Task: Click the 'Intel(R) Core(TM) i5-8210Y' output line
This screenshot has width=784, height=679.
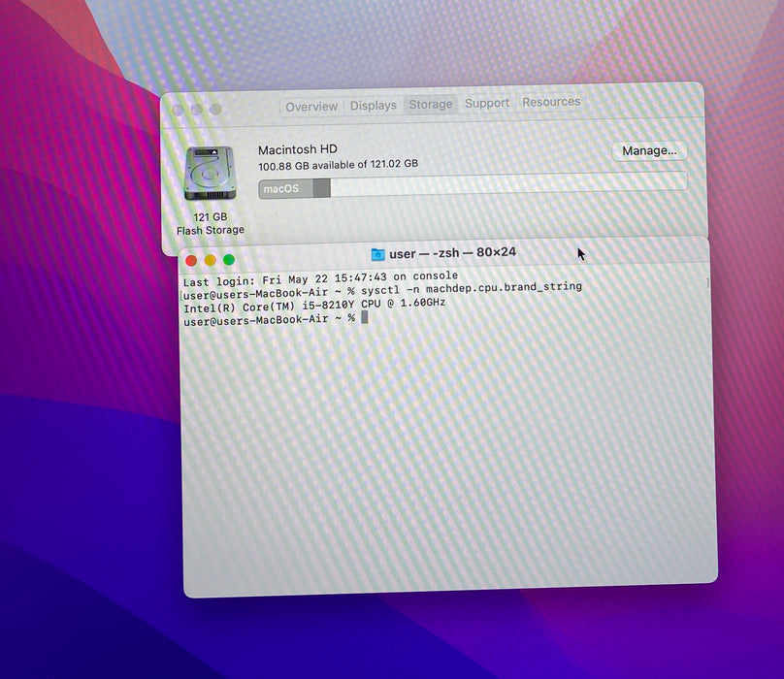Action: point(314,306)
